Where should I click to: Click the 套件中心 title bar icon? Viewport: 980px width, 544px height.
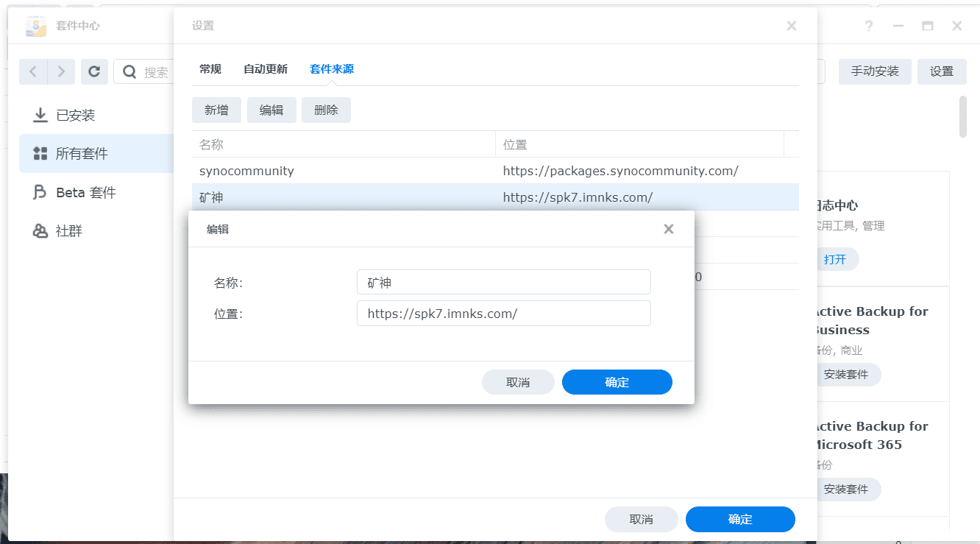pyautogui.click(x=35, y=26)
